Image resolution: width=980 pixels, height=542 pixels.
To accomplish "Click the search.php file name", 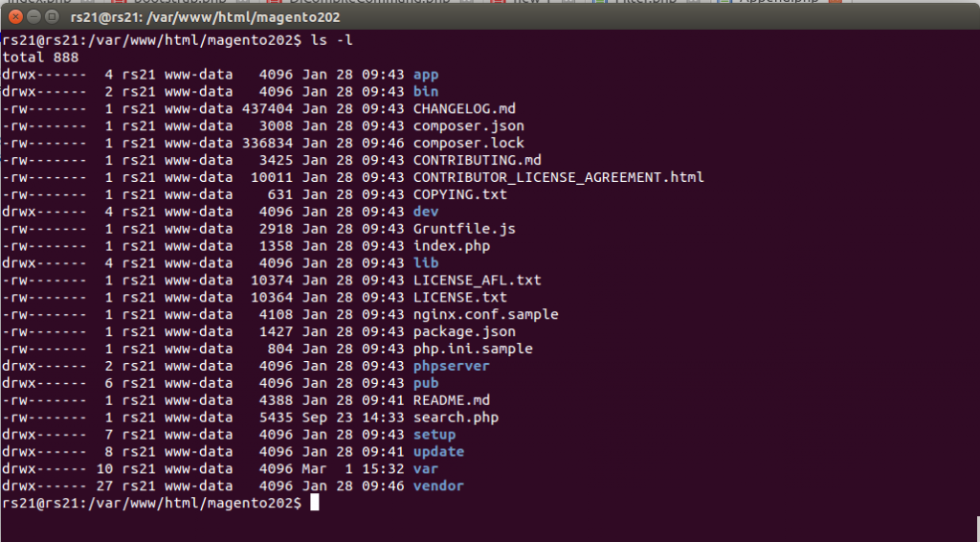I will click(456, 418).
